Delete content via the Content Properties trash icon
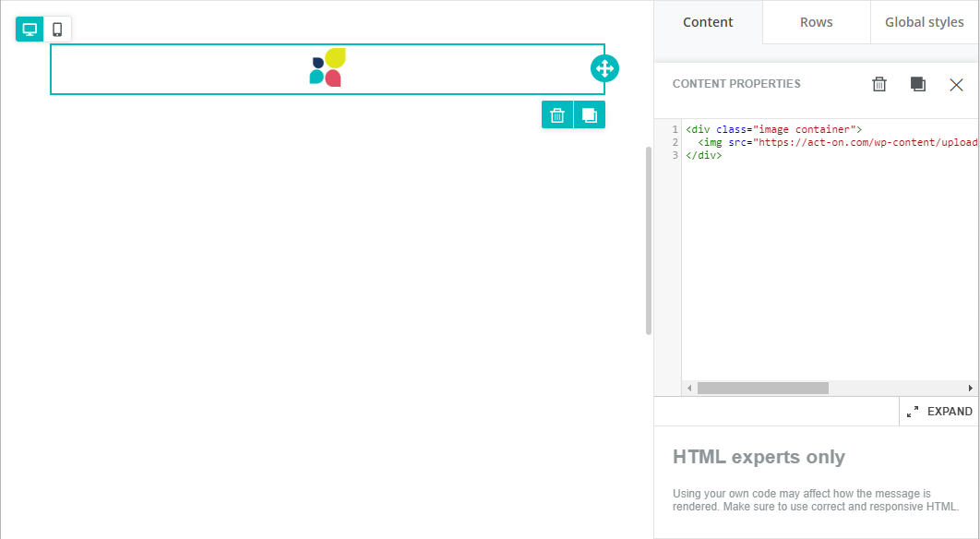 point(878,84)
